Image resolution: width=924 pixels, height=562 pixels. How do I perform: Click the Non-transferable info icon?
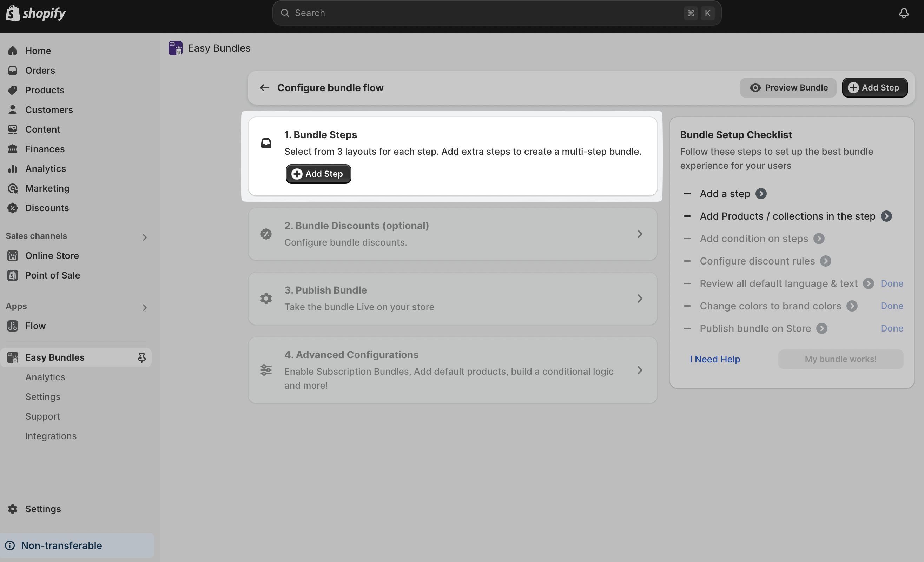click(10, 546)
